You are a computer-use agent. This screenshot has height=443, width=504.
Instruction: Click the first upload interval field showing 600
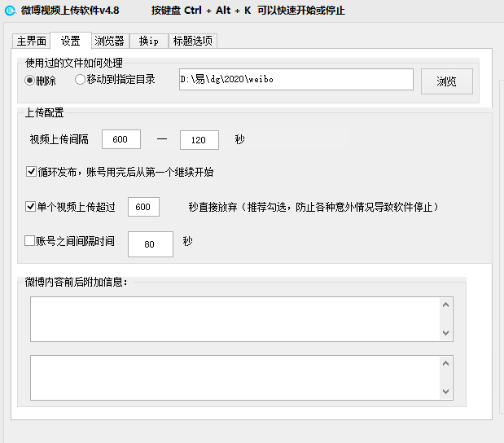(x=121, y=139)
